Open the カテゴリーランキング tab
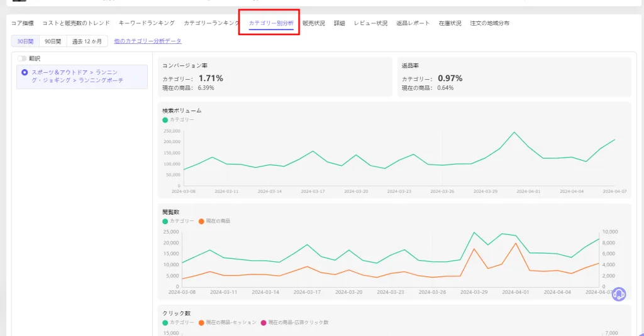Viewport: 644px width, 336px height. click(x=211, y=23)
